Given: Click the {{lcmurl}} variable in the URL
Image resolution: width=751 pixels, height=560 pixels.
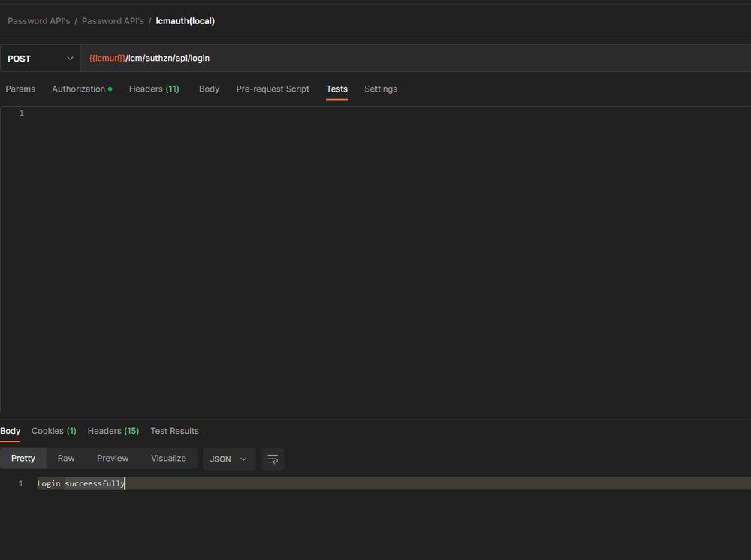Looking at the screenshot, I should pos(107,59).
